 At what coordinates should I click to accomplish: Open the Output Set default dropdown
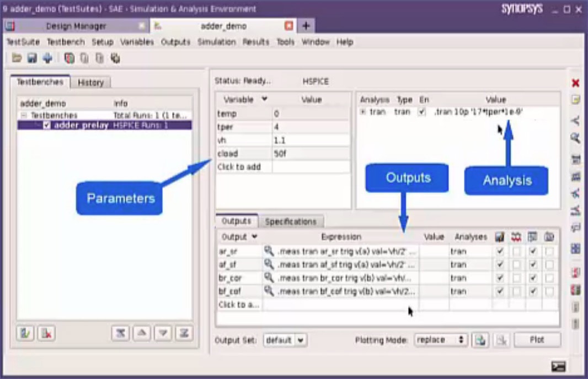[285, 340]
